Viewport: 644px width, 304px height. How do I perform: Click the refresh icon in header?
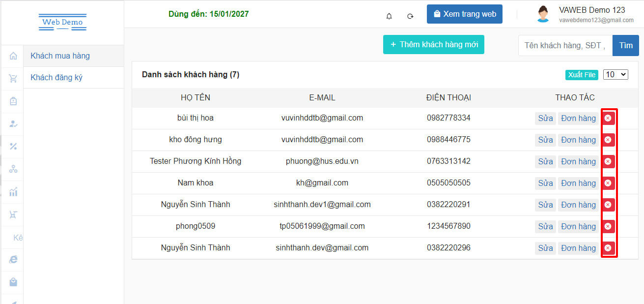click(410, 16)
